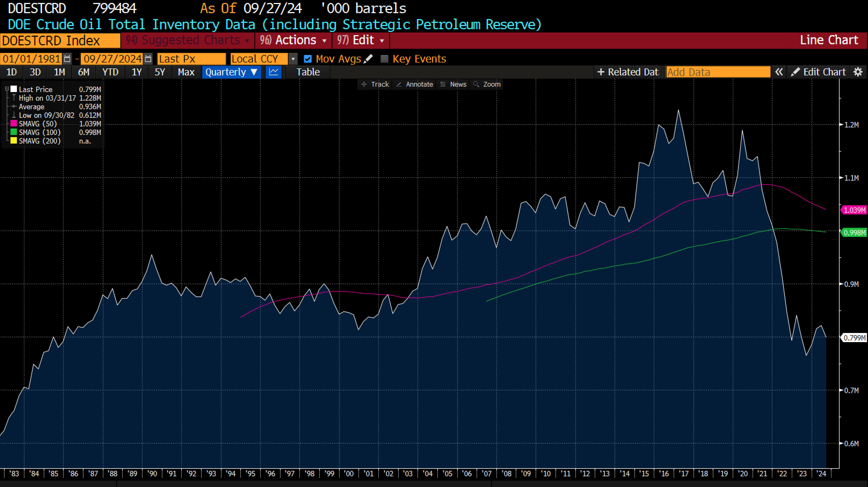Expand the Actions menu

pos(293,41)
